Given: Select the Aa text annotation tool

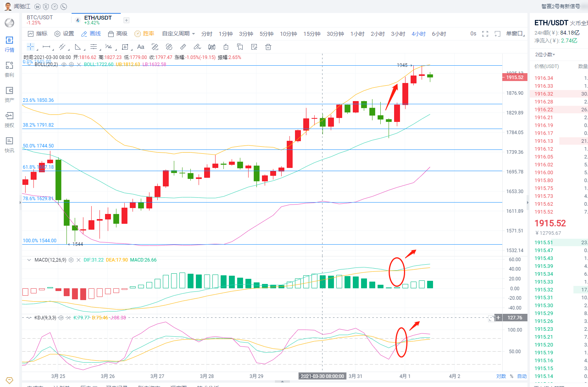Looking at the screenshot, I should [140, 47].
